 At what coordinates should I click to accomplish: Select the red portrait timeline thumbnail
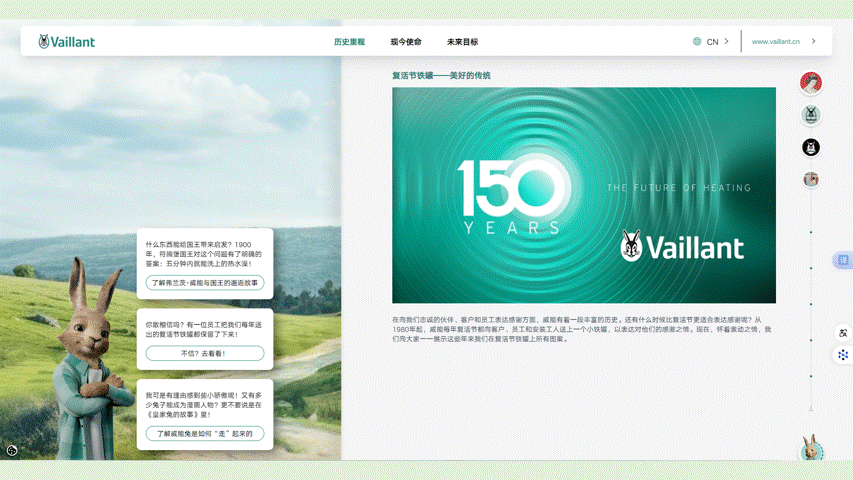(811, 83)
